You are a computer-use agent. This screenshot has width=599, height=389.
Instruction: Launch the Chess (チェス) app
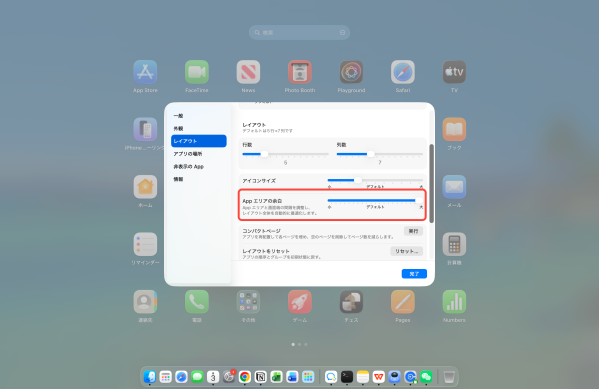351,301
